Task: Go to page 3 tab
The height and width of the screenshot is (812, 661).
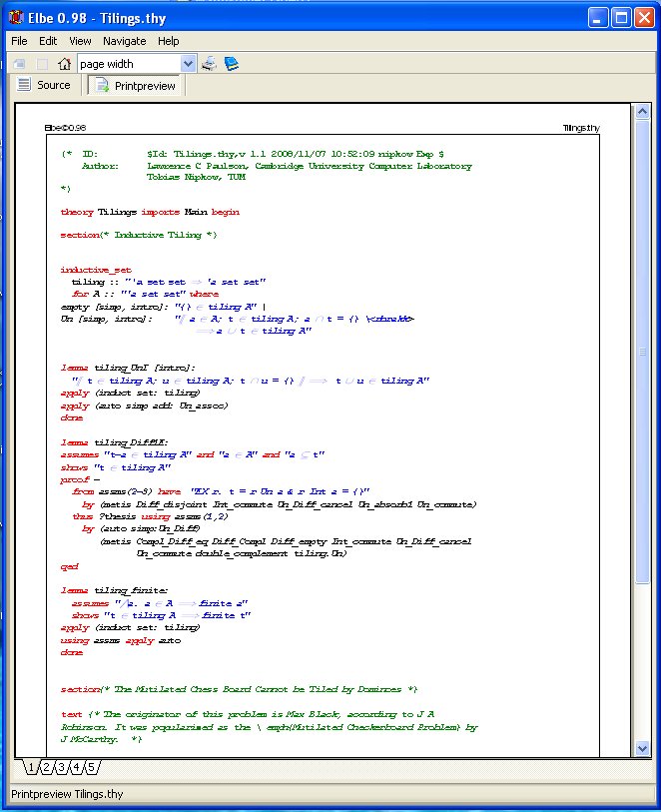Action: tap(61, 767)
